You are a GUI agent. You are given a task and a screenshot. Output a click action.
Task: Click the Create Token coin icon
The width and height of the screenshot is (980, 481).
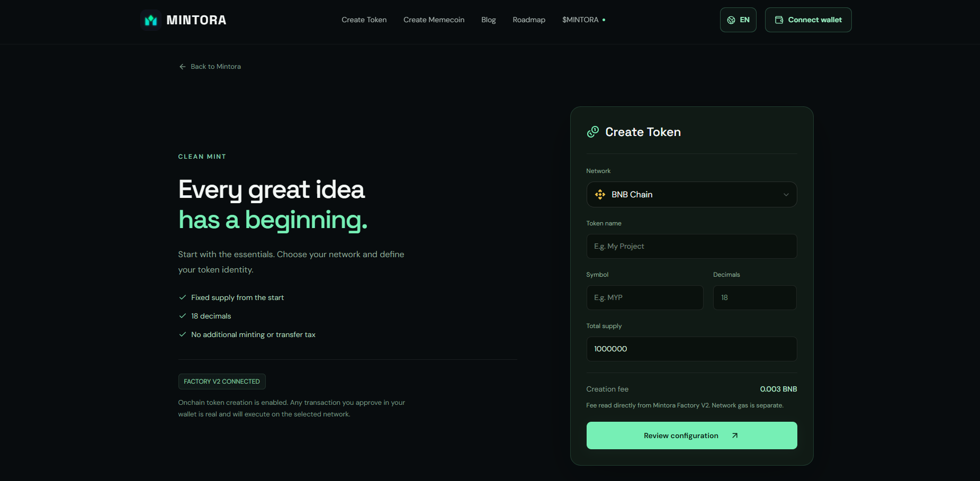click(593, 132)
